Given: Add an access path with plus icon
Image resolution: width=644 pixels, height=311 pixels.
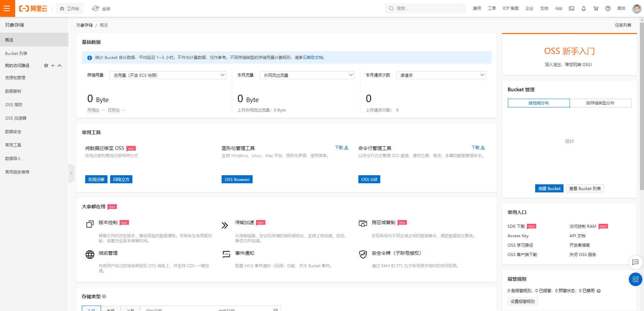Looking at the screenshot, I should point(53,65).
